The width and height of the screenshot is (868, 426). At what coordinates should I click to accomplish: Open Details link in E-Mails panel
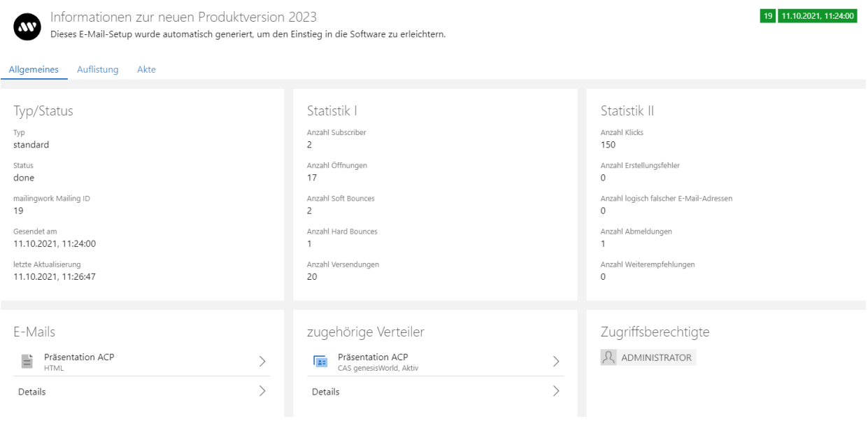pyautogui.click(x=32, y=392)
